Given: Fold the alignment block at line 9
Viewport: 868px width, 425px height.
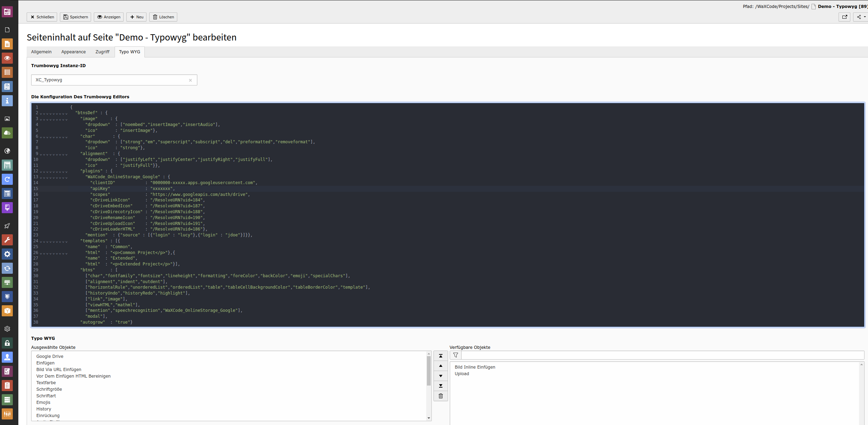Looking at the screenshot, I should tap(54, 154).
